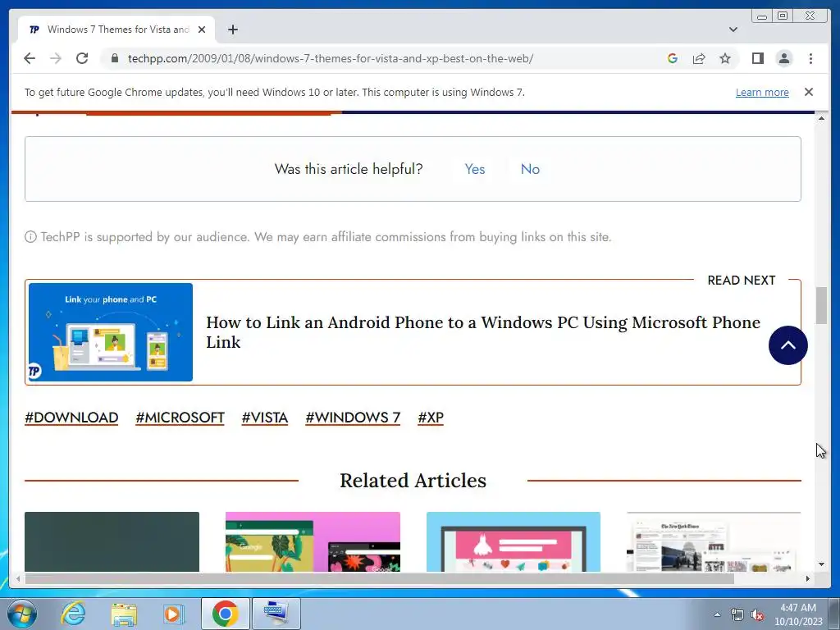Screen dimensions: 840x630
Task: Open the muted volume tray icon
Action: 757,614
